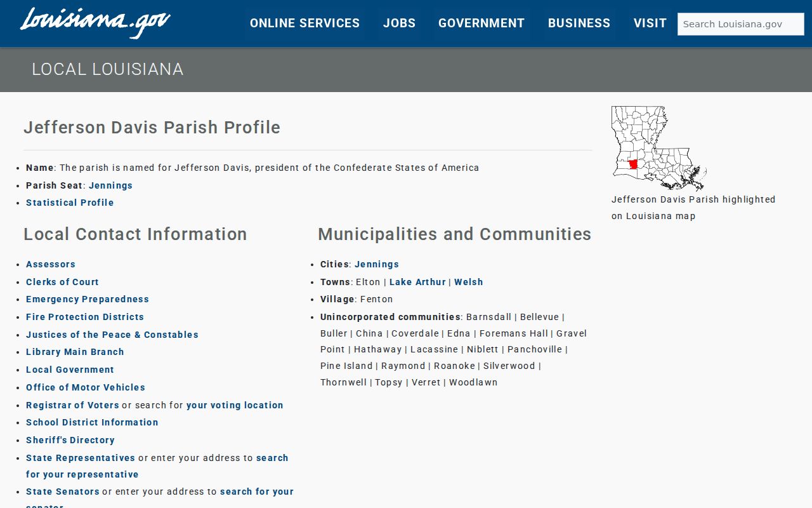
Task: Follow the 'your voting location' link
Action: pos(235,405)
